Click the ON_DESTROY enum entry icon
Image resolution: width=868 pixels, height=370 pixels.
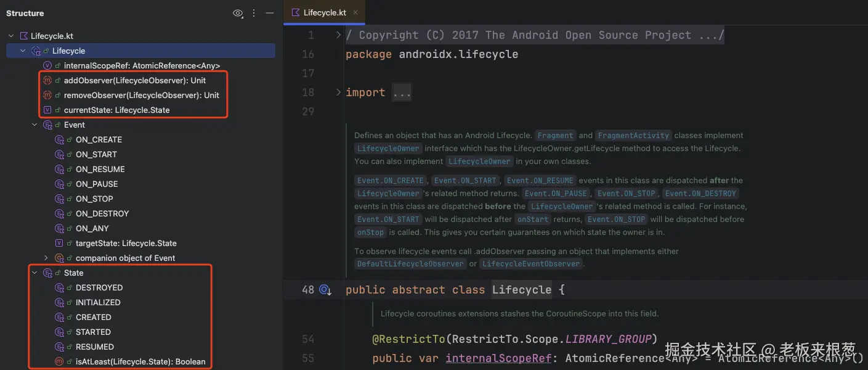click(x=59, y=213)
